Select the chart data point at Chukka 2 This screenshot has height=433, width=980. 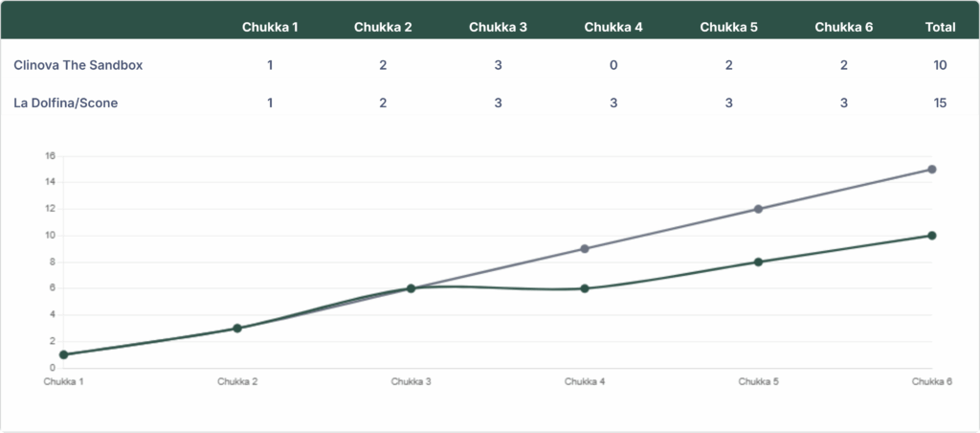237,329
